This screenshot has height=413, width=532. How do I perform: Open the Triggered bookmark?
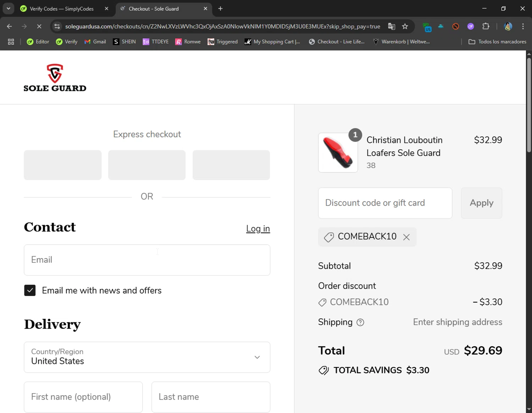pyautogui.click(x=222, y=41)
